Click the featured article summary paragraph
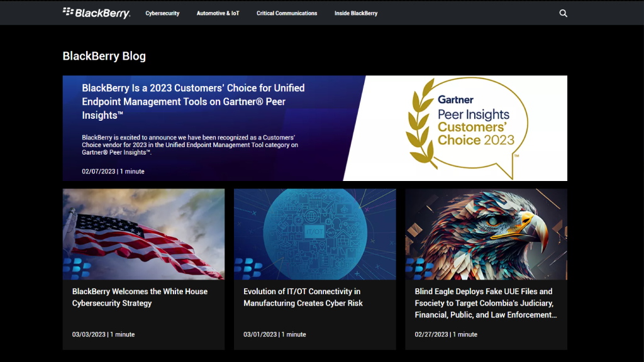The image size is (644, 362). 190,145
